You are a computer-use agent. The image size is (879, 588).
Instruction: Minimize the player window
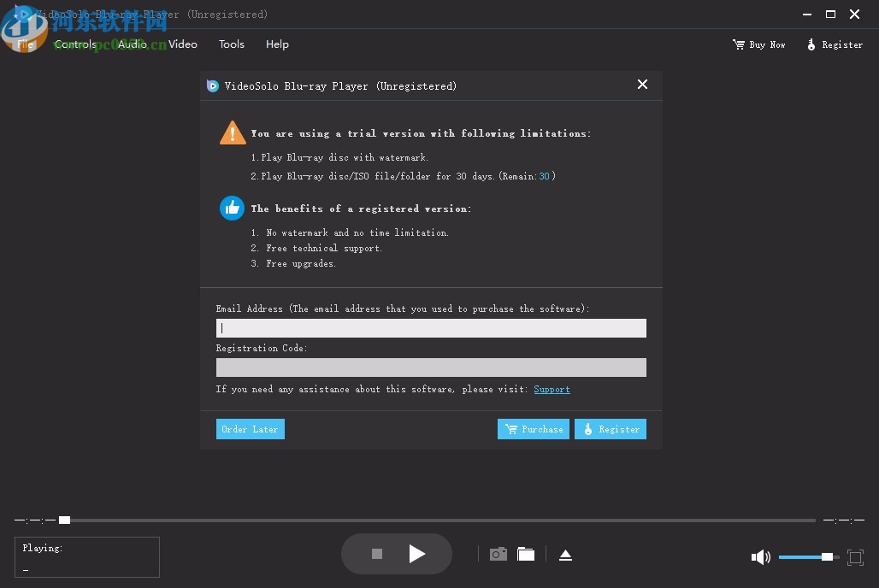(807, 14)
